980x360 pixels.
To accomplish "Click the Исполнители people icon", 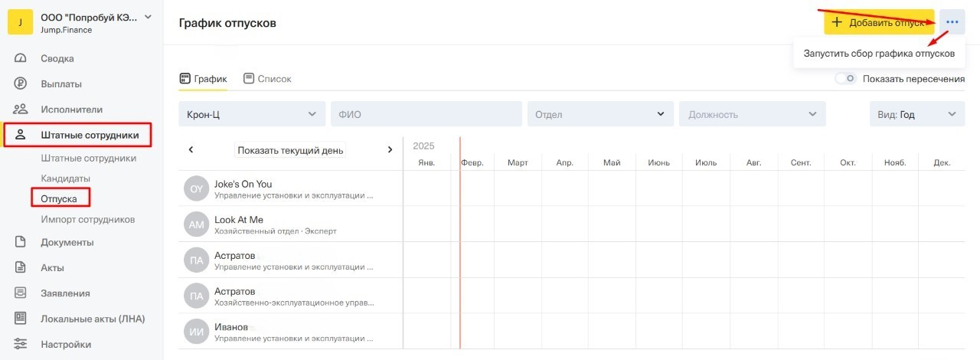I will [21, 110].
